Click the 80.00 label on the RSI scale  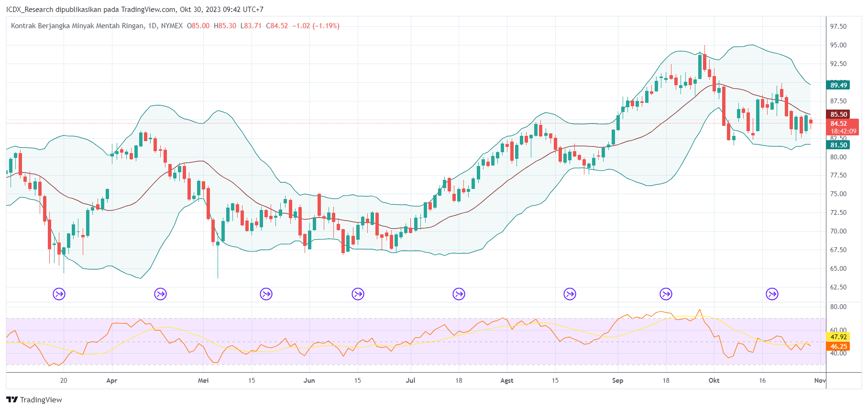pos(838,307)
